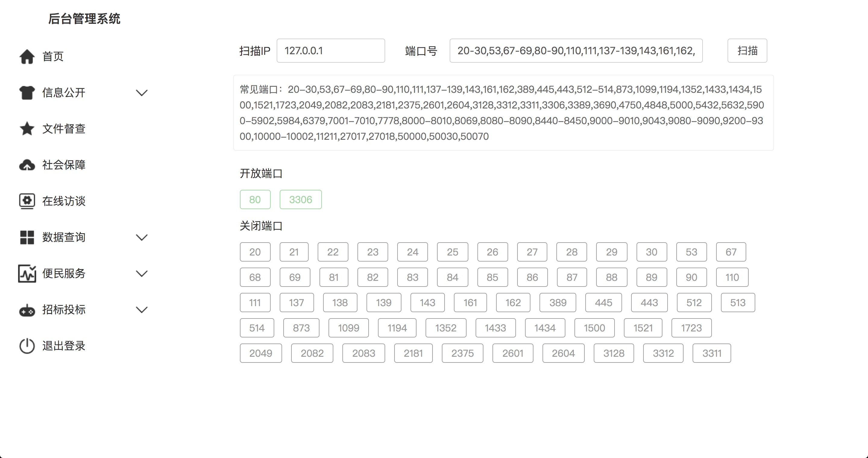Screen dimensions: 868x458
Task: Click the open port 80 tag
Action: (x=255, y=200)
